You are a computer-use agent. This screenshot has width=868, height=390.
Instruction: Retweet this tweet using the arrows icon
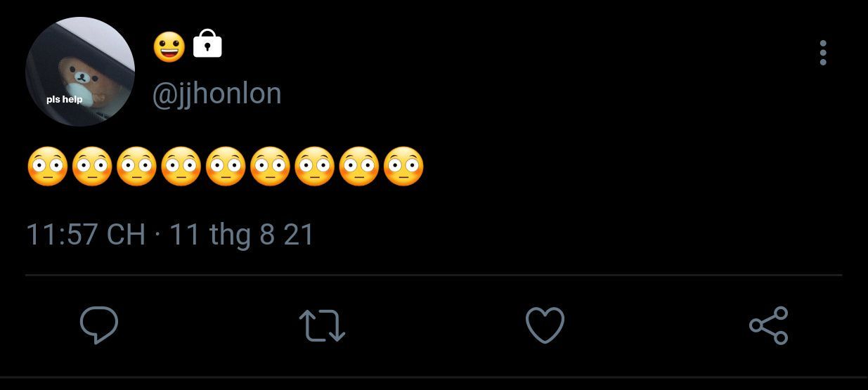tap(322, 326)
